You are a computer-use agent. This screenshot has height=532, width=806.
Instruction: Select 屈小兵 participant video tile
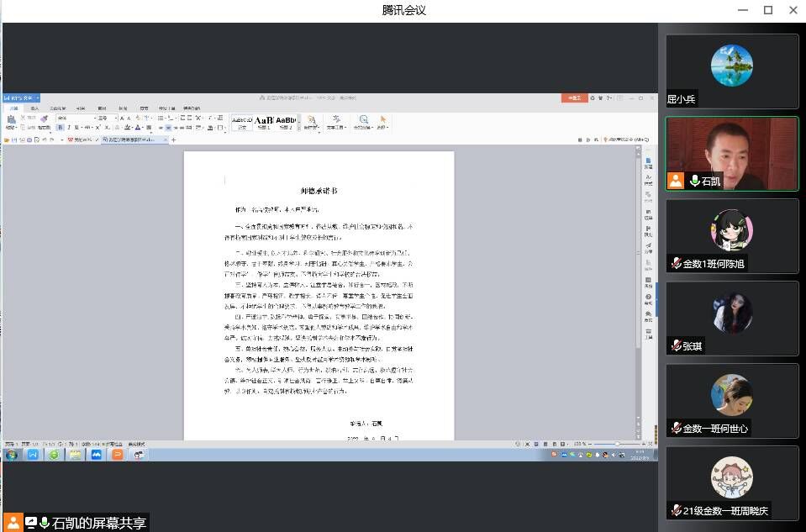731,71
